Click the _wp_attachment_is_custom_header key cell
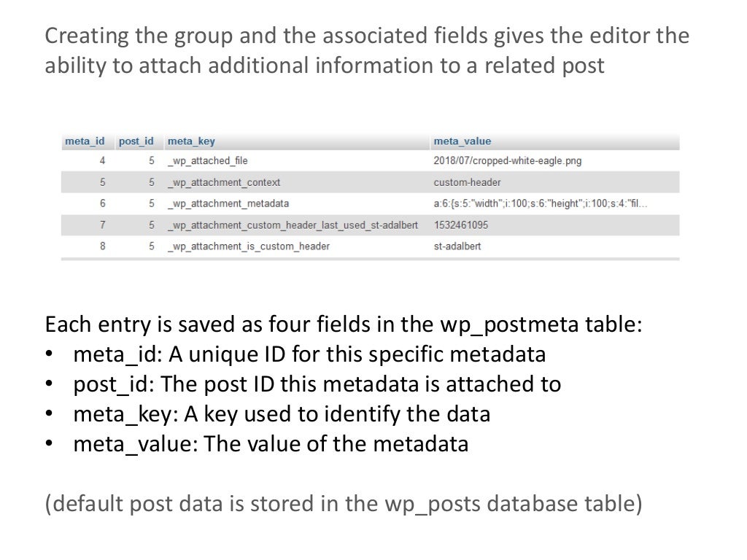Screen dimensions: 747x560 249,246
